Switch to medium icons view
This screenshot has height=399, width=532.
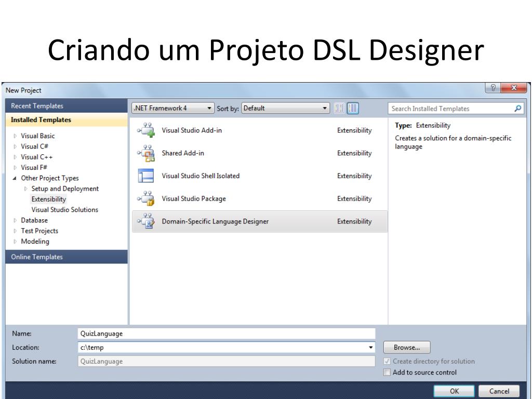coord(353,108)
